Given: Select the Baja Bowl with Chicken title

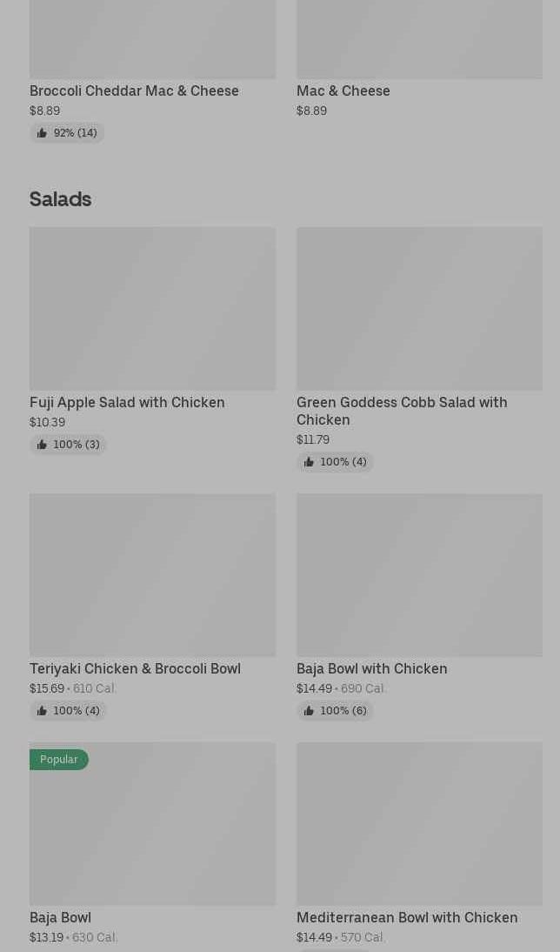Looking at the screenshot, I should coord(372,668).
